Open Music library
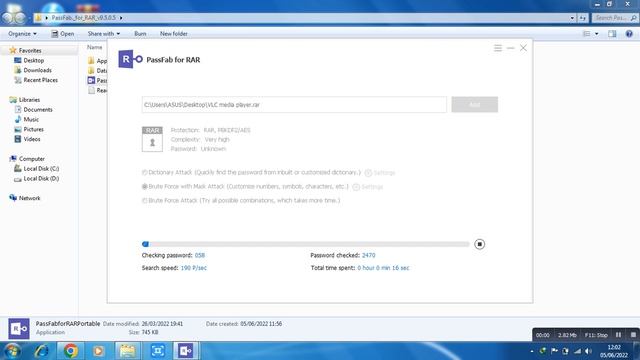640x360 pixels. point(31,119)
